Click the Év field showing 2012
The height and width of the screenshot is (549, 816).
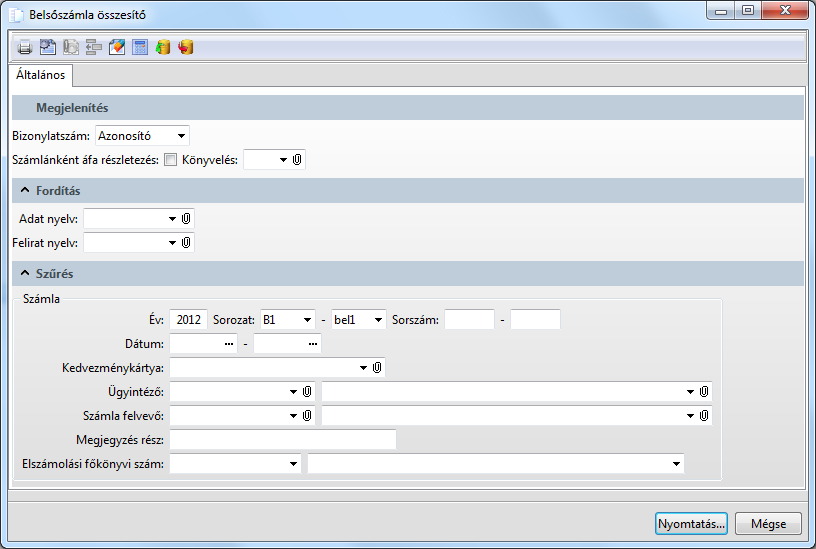pos(188,320)
